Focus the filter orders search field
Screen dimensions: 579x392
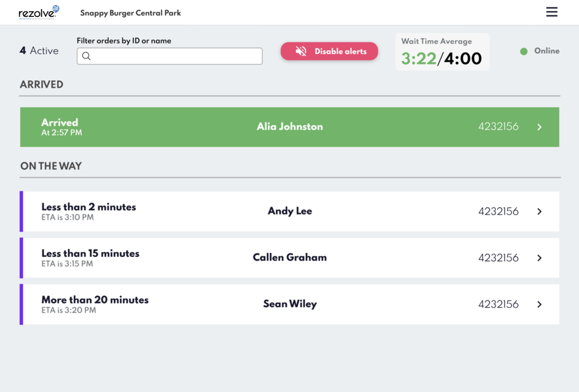[175, 56]
